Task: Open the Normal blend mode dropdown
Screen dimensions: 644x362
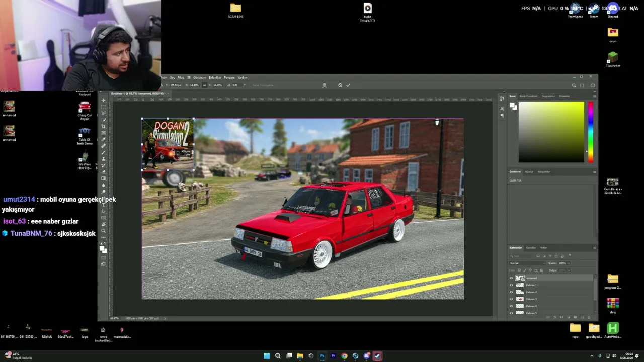Action: click(527, 263)
